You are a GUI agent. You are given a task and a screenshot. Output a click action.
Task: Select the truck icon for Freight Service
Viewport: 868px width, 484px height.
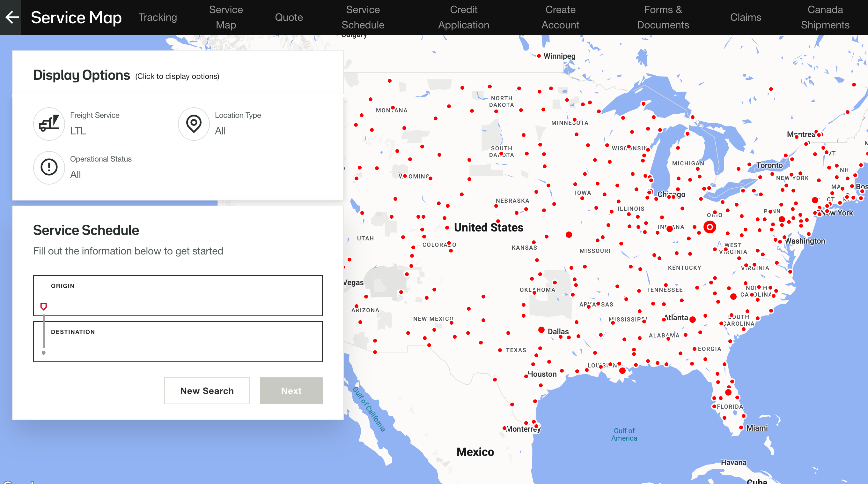click(x=49, y=124)
